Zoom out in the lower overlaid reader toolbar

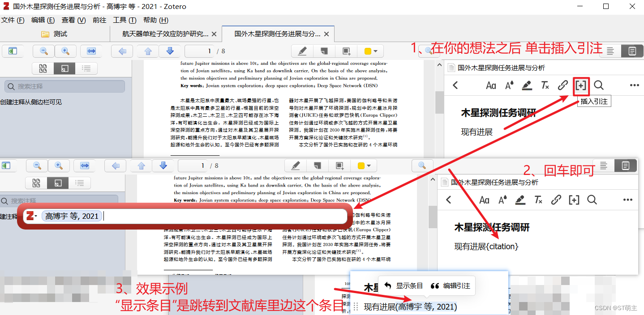[x=37, y=166]
